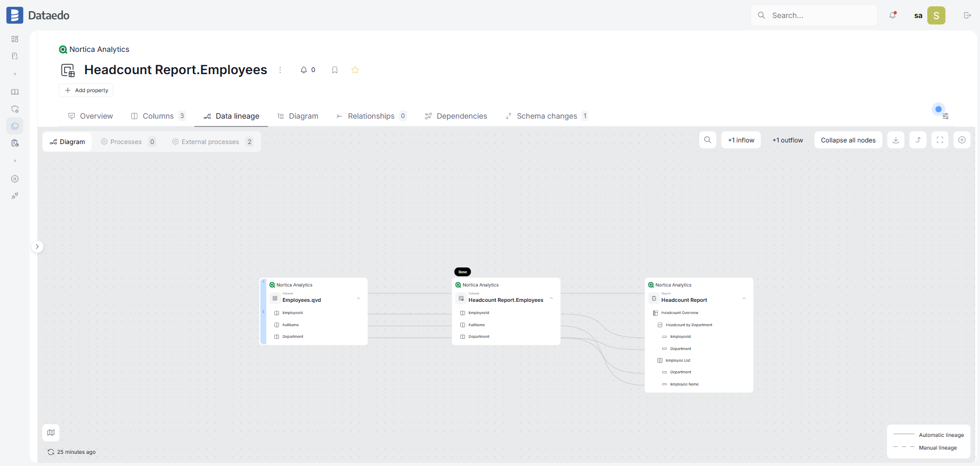Click the +1 outflow button
The height and width of the screenshot is (466, 980).
coord(788,140)
